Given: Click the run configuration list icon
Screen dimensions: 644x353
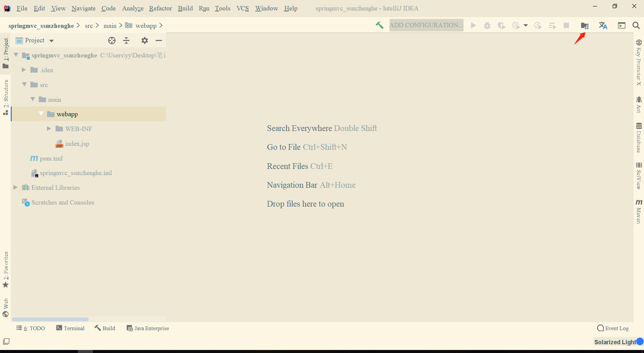Looking at the screenshot, I should click(552, 26).
